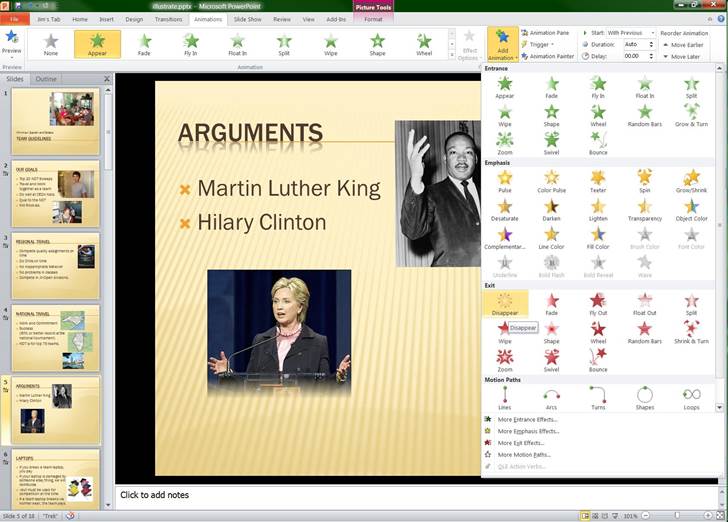
Task: Choose Lines motion path
Action: (x=505, y=398)
